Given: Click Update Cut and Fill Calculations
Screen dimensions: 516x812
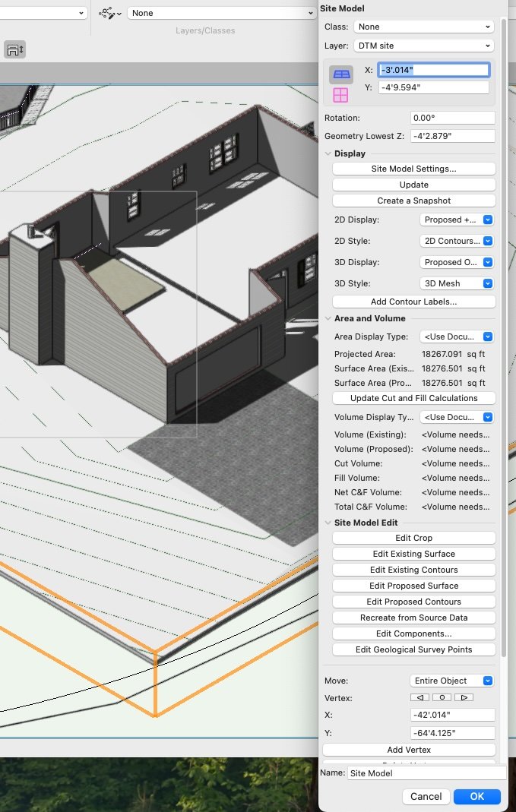Looking at the screenshot, I should click(x=413, y=398).
